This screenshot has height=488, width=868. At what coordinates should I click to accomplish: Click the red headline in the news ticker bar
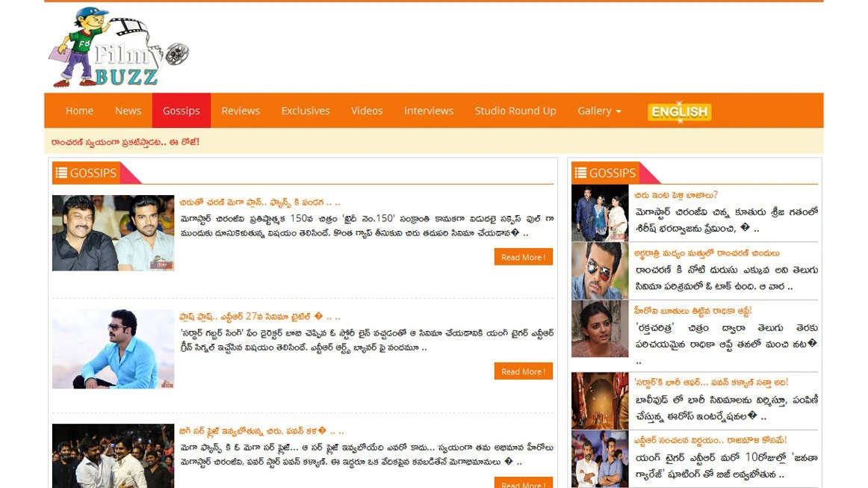click(125, 141)
